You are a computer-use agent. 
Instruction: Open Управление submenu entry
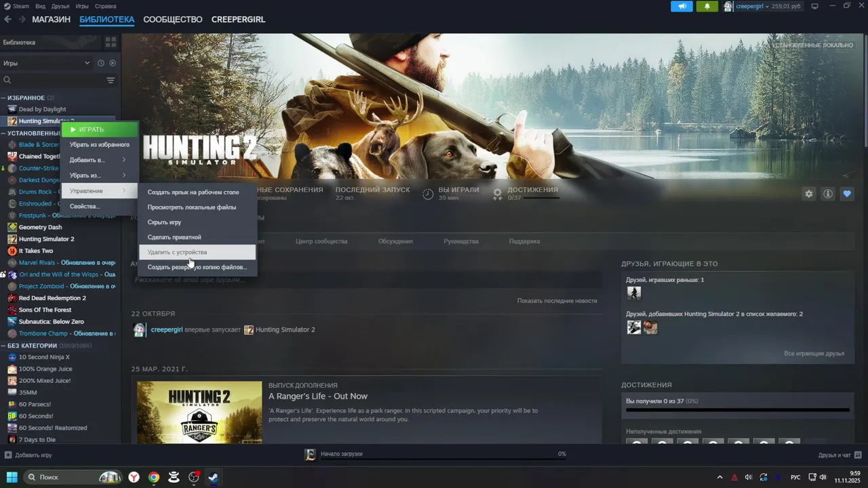tap(100, 191)
